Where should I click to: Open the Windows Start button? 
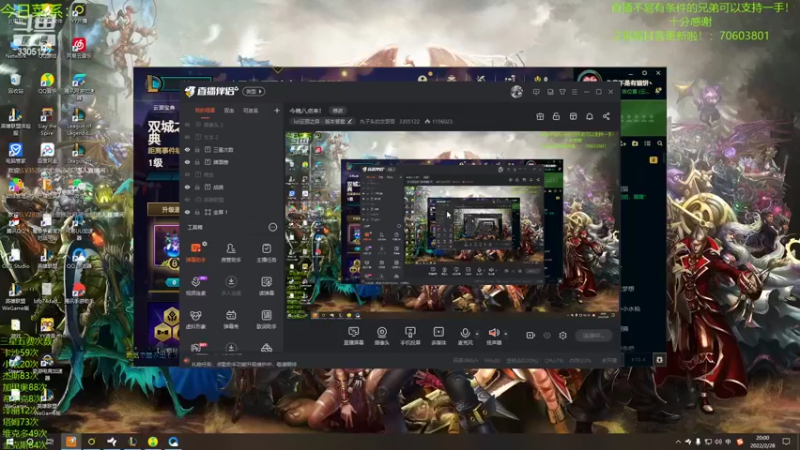tap(9, 442)
